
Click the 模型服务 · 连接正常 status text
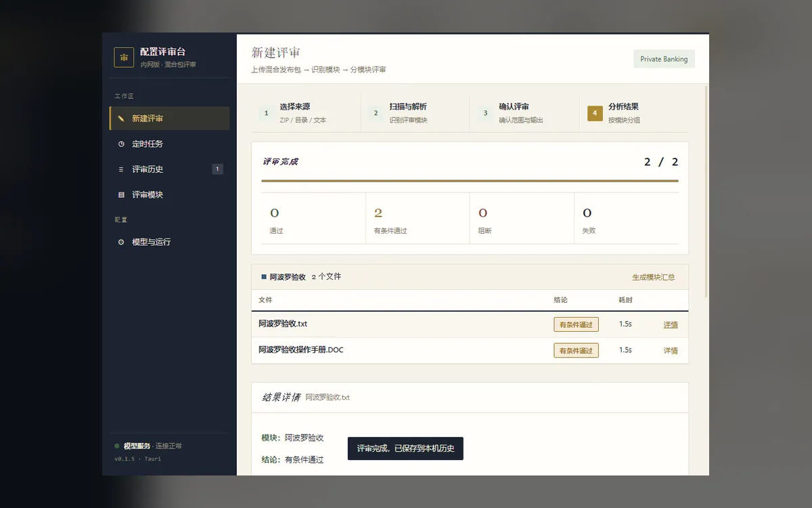[153, 446]
